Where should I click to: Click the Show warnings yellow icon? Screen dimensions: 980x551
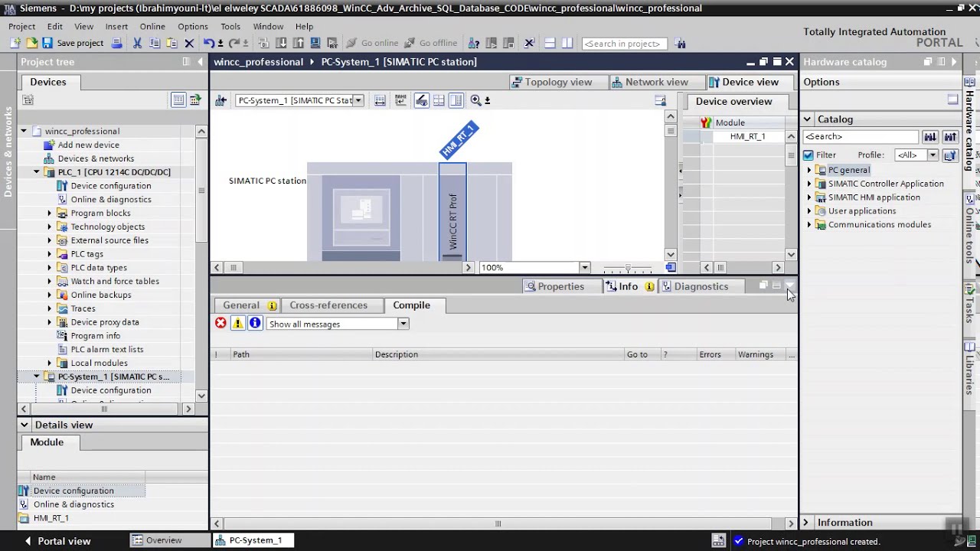[237, 324]
